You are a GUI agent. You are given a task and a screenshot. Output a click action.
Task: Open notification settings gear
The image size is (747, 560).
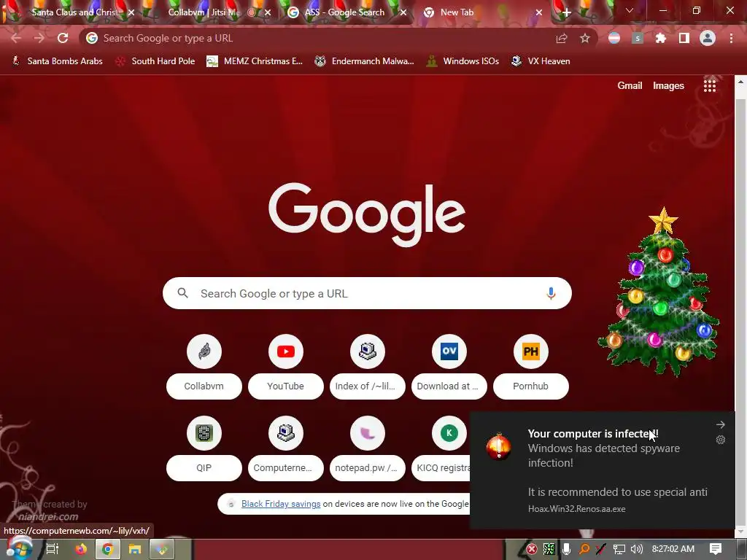pos(720,440)
